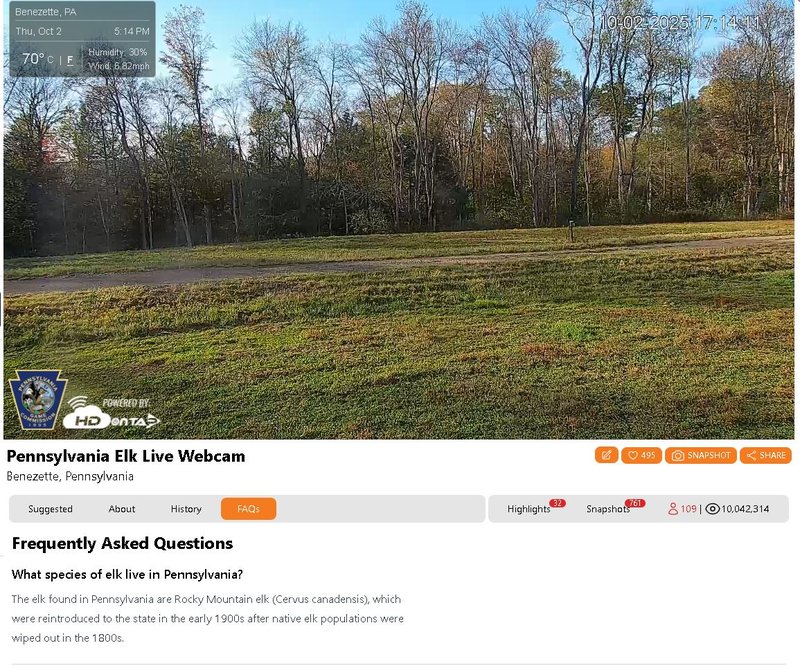Screen dimensions: 800x668
Task: Switch to the History tab
Action: tap(186, 509)
